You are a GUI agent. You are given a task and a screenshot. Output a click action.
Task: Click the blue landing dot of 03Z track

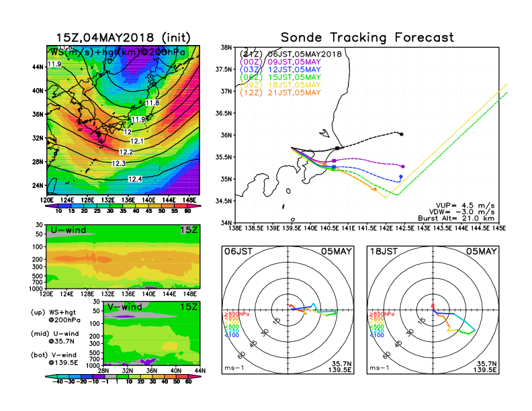pyautogui.click(x=401, y=177)
